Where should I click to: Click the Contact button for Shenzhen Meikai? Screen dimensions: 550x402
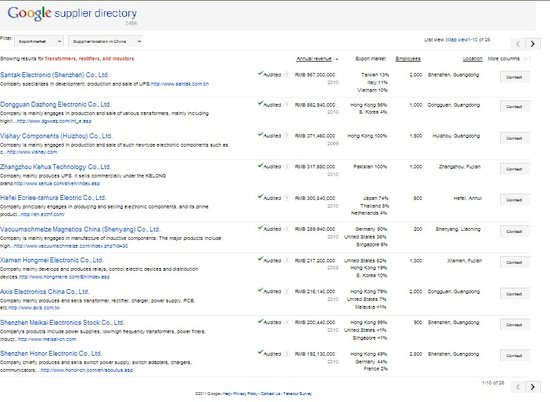514,325
